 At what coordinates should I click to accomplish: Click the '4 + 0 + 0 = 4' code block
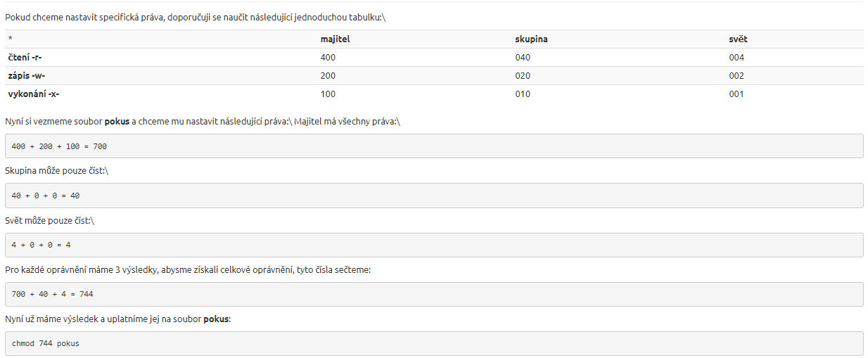pos(433,245)
